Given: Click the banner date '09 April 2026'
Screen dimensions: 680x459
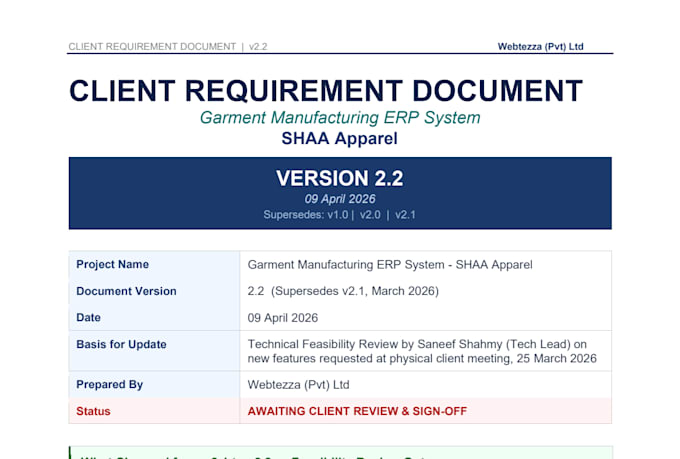Looking at the screenshot, I should [340, 199].
